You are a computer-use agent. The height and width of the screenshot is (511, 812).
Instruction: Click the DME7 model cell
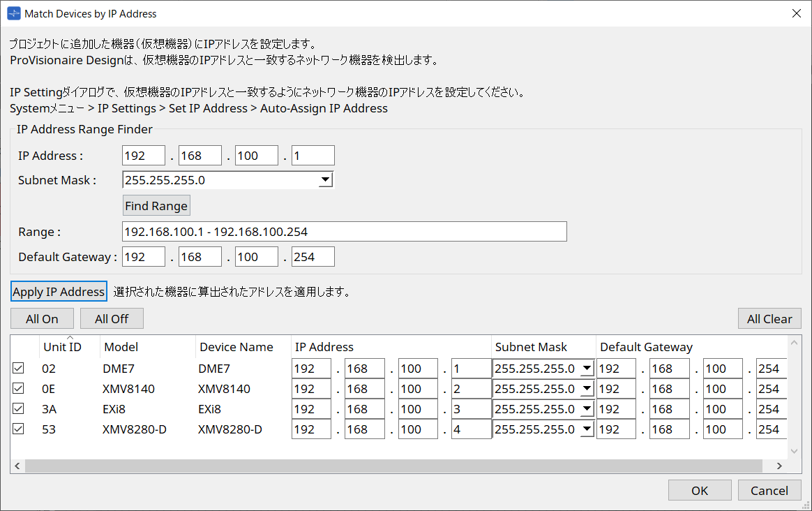[119, 369]
